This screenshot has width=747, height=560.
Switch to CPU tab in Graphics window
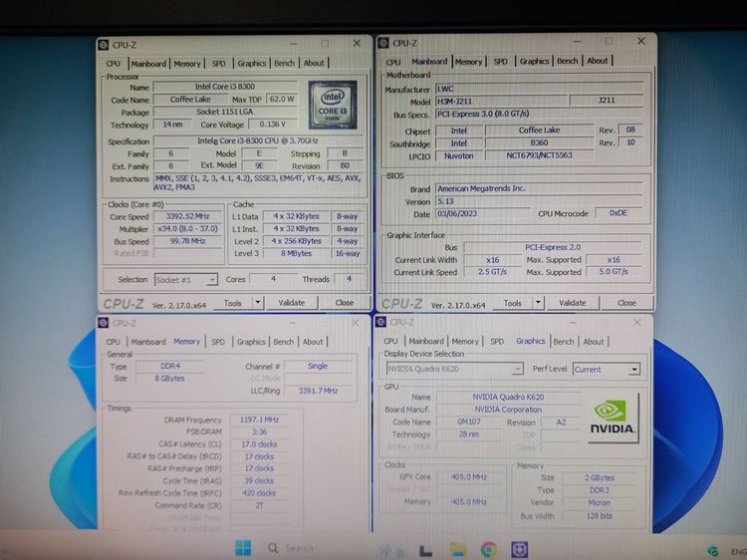pyautogui.click(x=390, y=341)
